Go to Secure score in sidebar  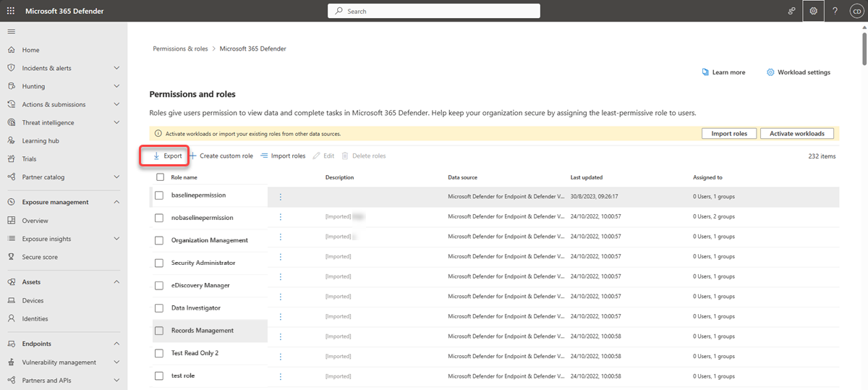point(40,257)
